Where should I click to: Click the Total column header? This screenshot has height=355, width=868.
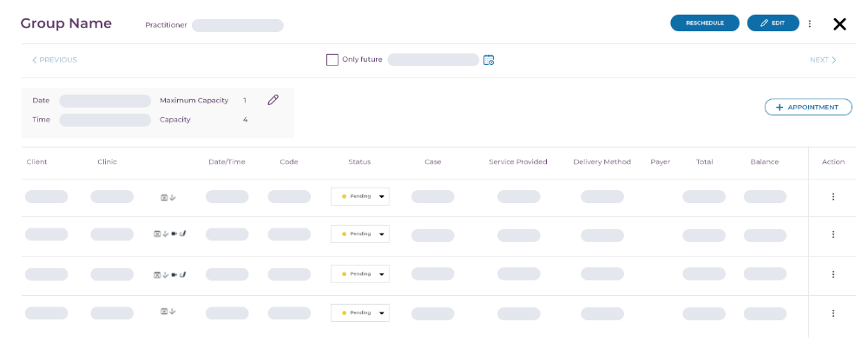705,161
